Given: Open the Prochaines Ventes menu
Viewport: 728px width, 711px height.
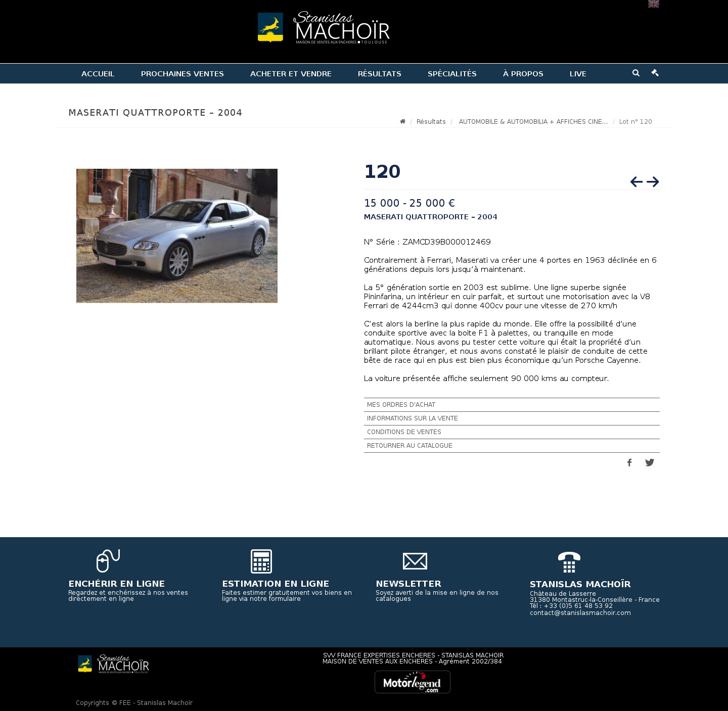Looking at the screenshot, I should (x=183, y=74).
